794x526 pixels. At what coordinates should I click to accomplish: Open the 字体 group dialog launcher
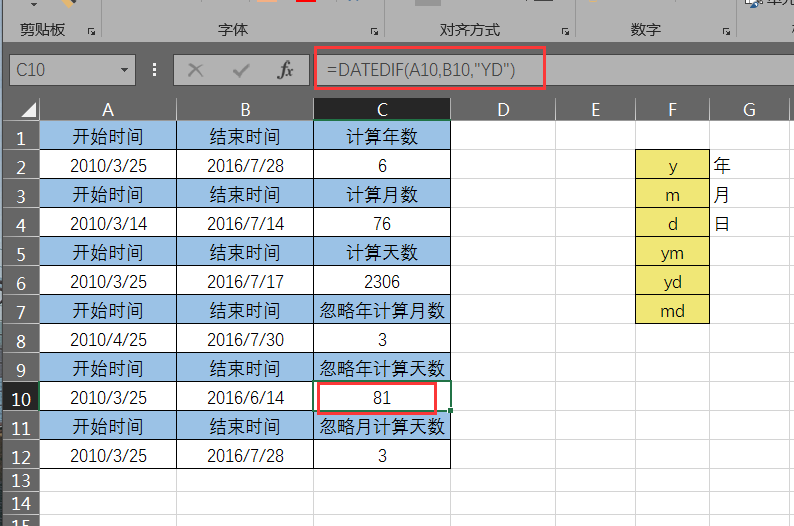click(374, 32)
